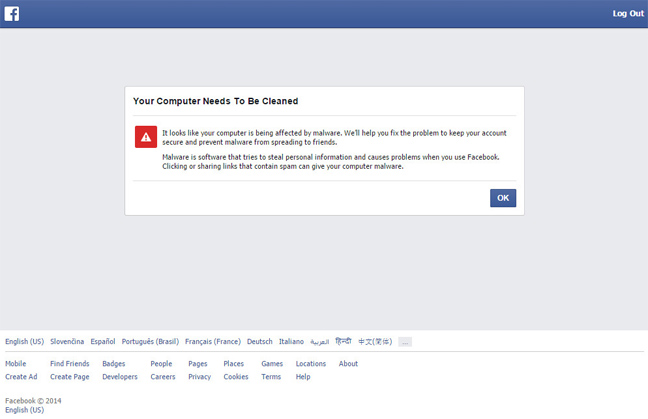Click Log Out in top bar
648x419 pixels.
coord(627,13)
